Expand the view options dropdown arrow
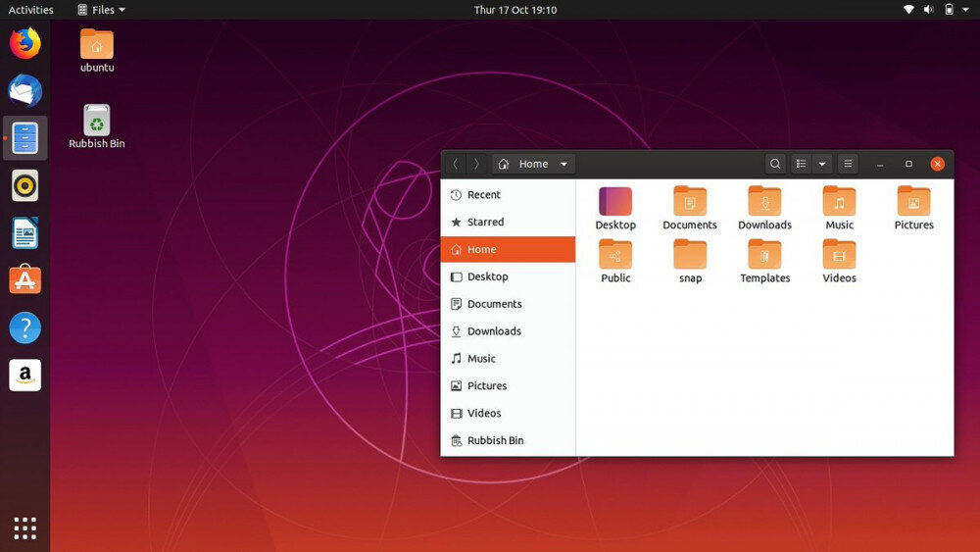Image resolution: width=980 pixels, height=552 pixels. [x=822, y=164]
